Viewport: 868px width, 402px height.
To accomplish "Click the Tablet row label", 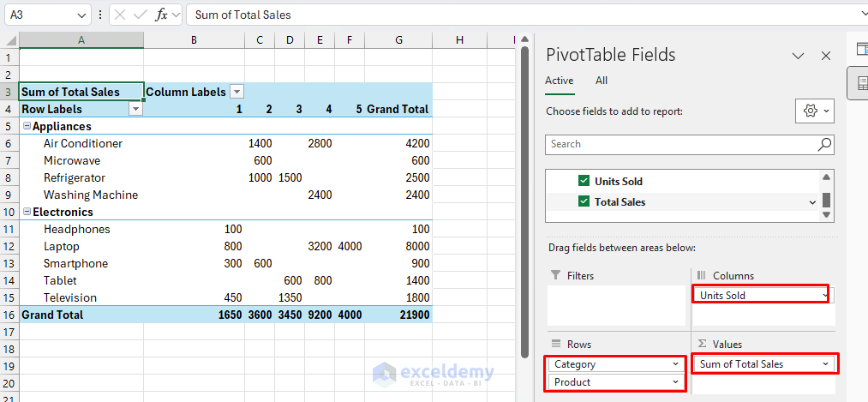I will [x=60, y=281].
